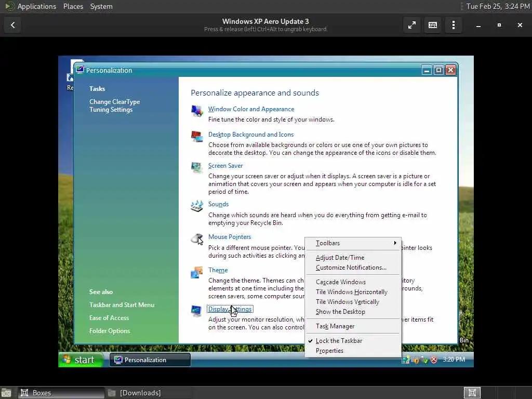The image size is (532, 399).
Task: Click the Desktop Background and Icons icon
Action: point(197,137)
